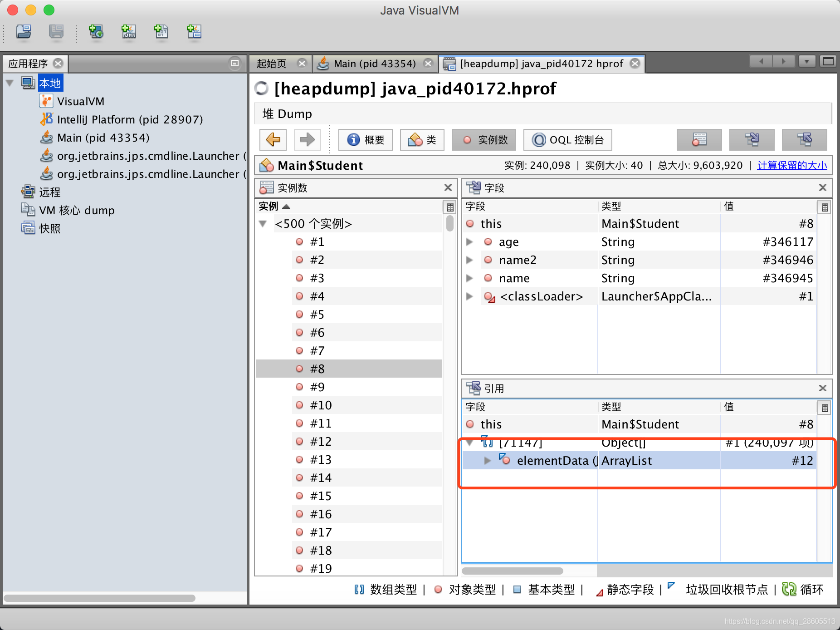Click Add VM Coredump toolbar icon
The width and height of the screenshot is (840, 630).
[161, 32]
